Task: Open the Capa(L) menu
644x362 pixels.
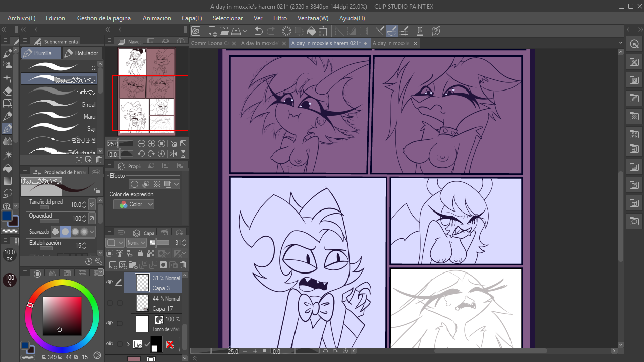Action: (x=192, y=18)
